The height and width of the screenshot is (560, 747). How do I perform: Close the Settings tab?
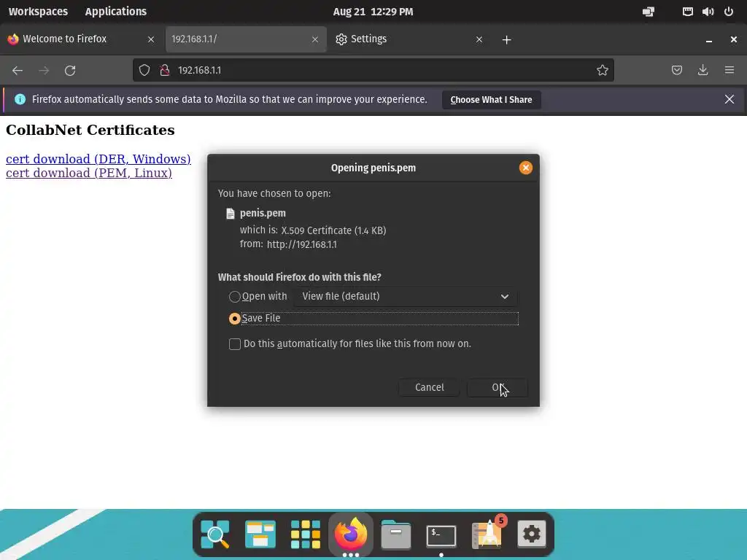tap(479, 39)
